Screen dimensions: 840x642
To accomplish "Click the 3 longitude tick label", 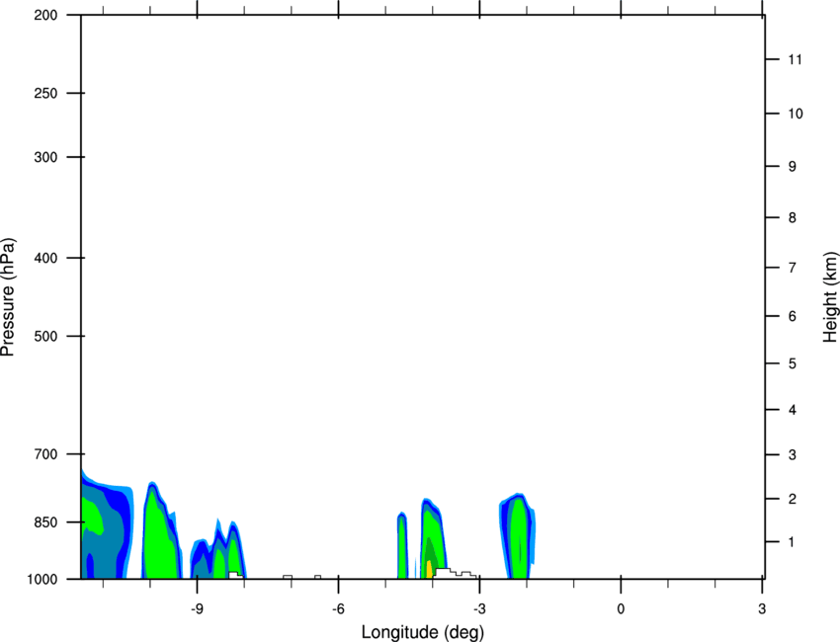I will click(762, 609).
